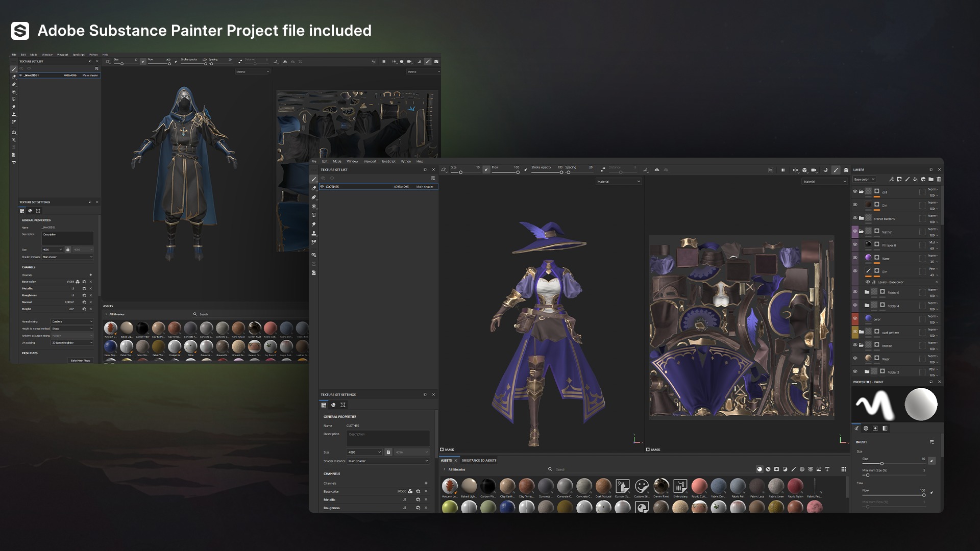Adjust the Minimum Size slider in Brush properties
Screen dimensions: 980x551
click(893, 475)
